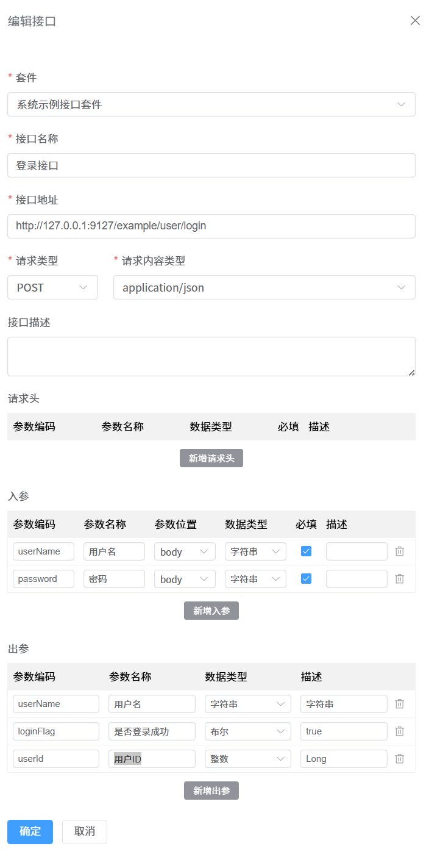Edit the 是否登录成功 name field
This screenshot has height=868, width=429.
(152, 731)
